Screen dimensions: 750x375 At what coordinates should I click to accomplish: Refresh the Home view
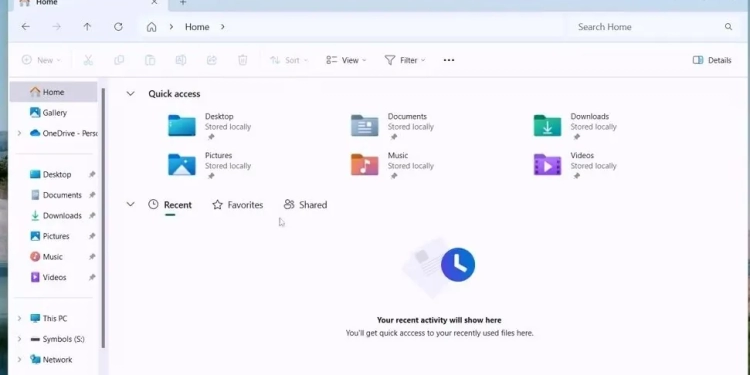pos(118,27)
